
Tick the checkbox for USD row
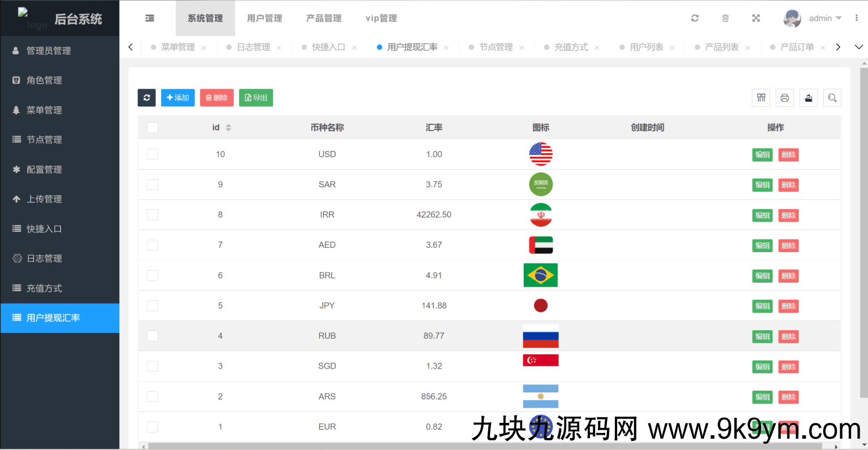tap(153, 154)
